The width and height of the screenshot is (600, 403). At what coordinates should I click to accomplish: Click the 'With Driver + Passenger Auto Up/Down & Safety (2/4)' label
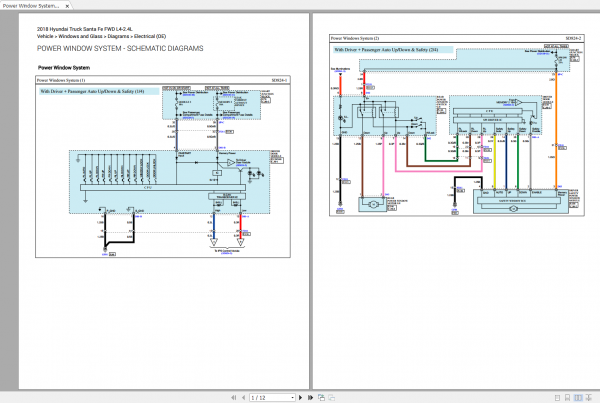point(386,50)
